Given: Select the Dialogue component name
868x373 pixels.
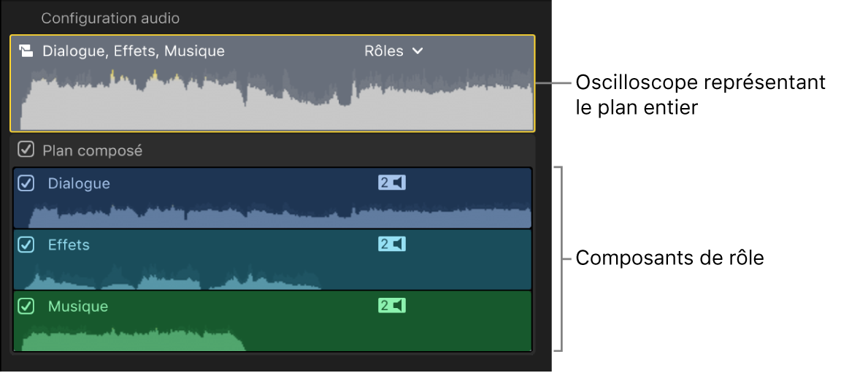Looking at the screenshot, I should tap(79, 184).
